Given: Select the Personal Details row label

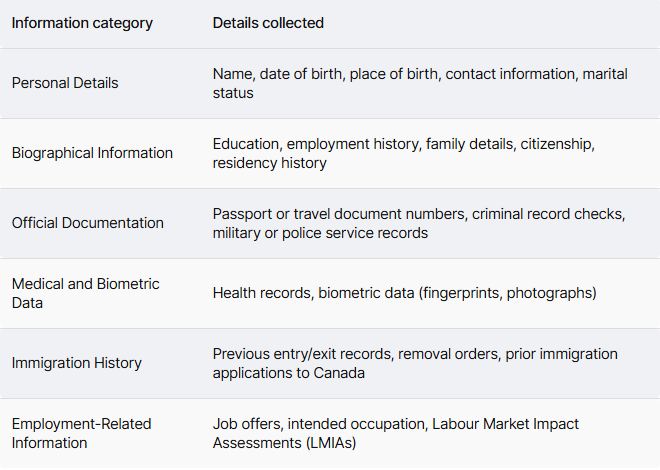Looking at the screenshot, I should [x=65, y=83].
